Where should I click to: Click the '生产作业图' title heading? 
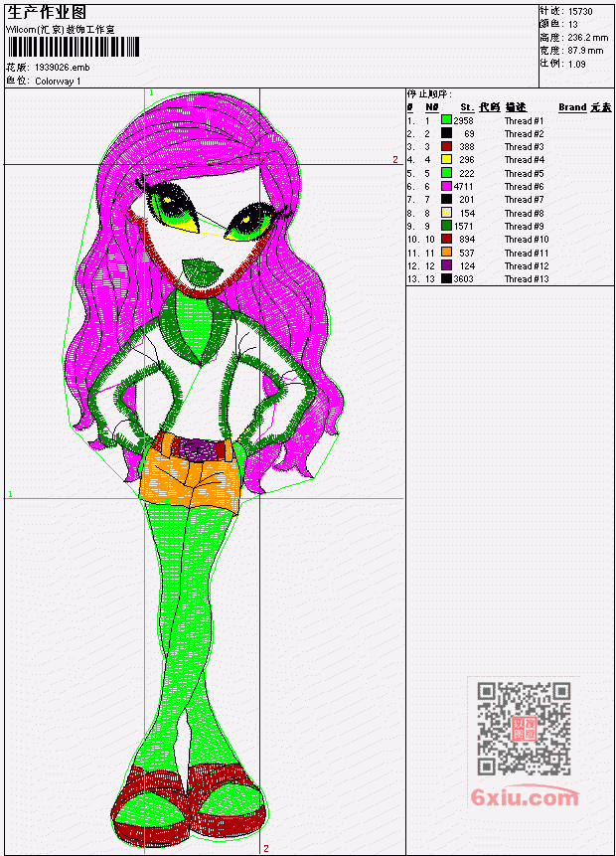47,12
